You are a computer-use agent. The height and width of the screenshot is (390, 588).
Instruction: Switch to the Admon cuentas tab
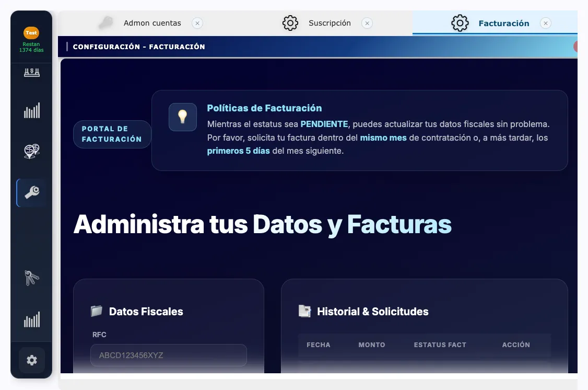(152, 24)
